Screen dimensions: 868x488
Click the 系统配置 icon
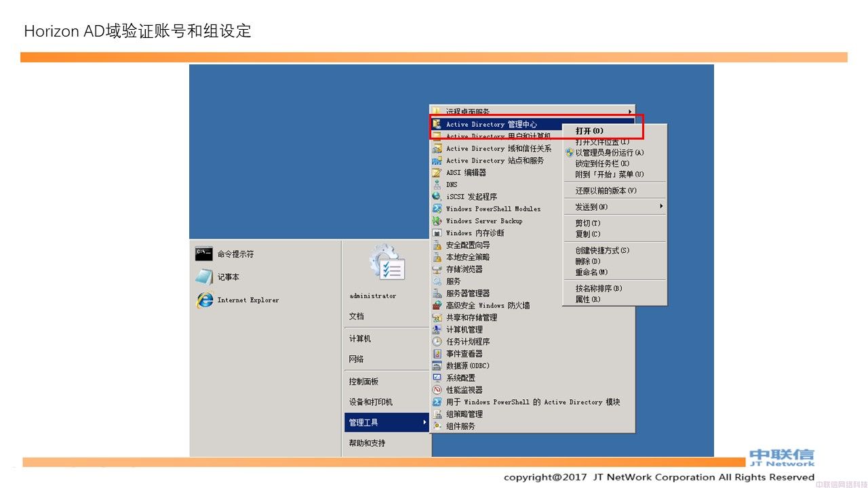pos(437,378)
